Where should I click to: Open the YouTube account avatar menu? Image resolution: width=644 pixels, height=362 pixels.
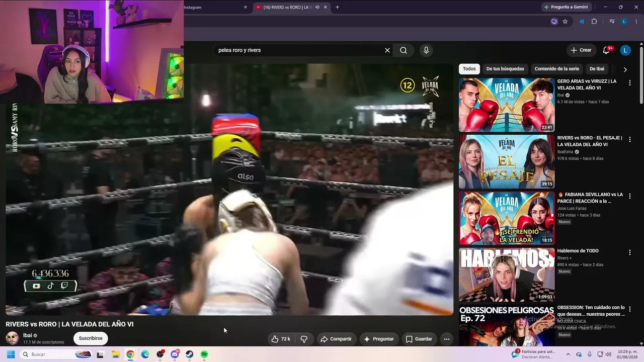[x=625, y=50]
